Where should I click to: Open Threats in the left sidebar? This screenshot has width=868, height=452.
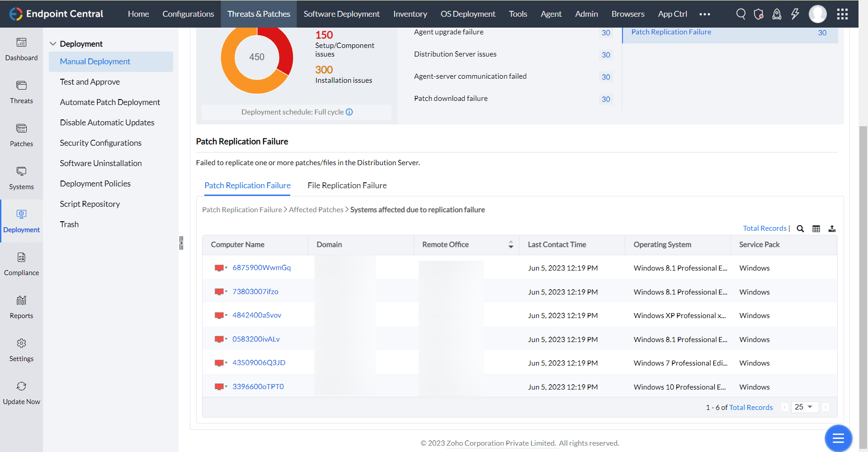pos(21,92)
